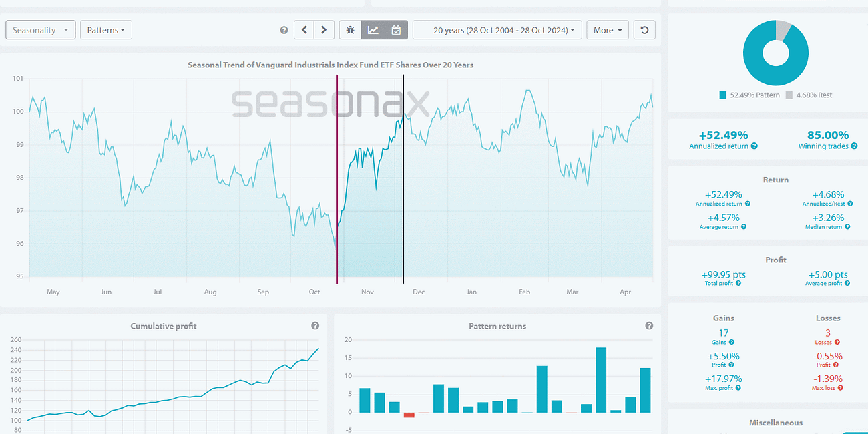Reset the chart with the undo icon

pyautogui.click(x=644, y=30)
